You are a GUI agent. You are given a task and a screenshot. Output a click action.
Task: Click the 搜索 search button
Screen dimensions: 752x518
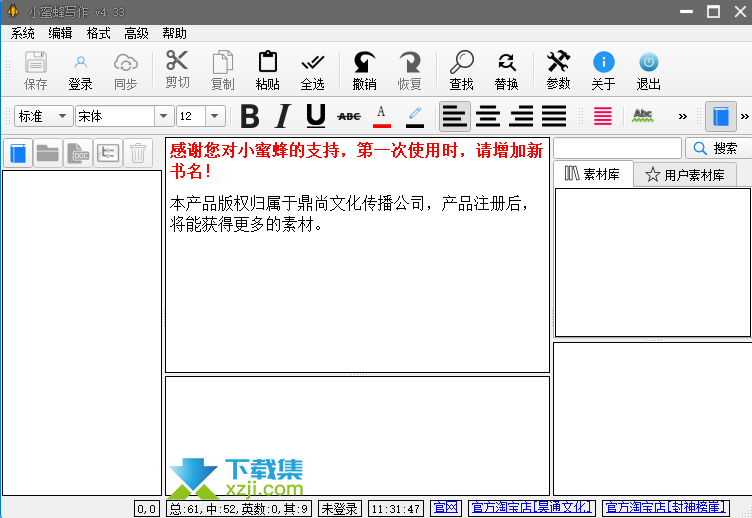(718, 148)
